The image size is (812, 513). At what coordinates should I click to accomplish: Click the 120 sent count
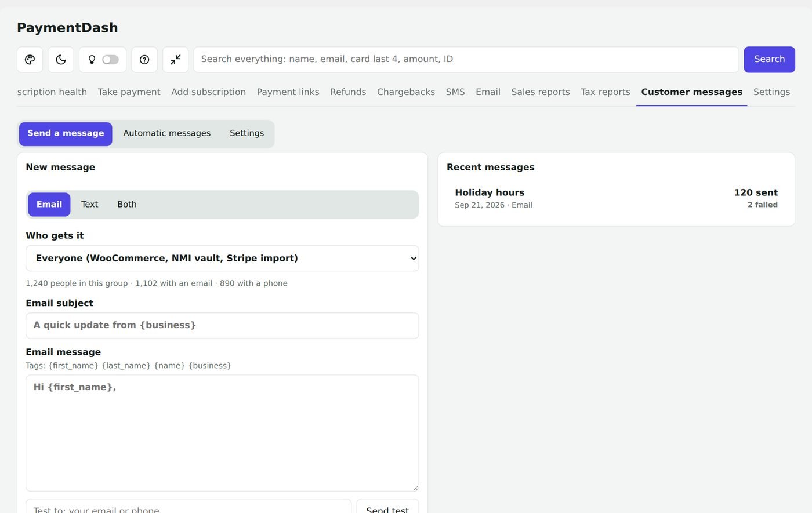pyautogui.click(x=756, y=193)
